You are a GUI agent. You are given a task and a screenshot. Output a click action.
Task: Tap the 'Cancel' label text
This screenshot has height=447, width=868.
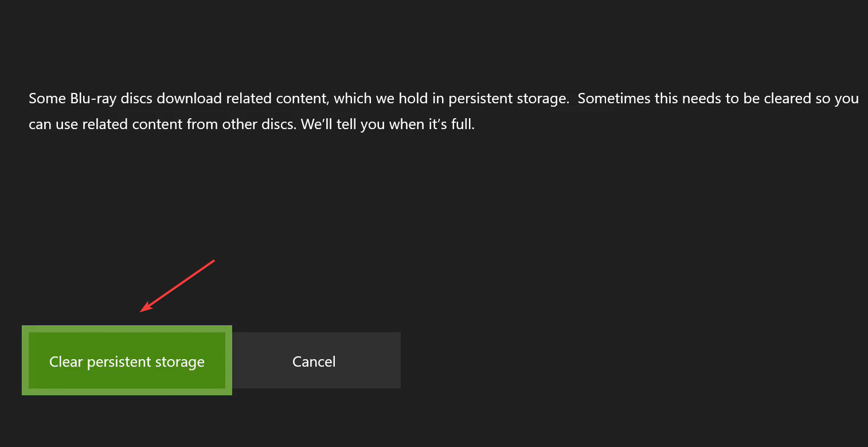pyautogui.click(x=314, y=362)
